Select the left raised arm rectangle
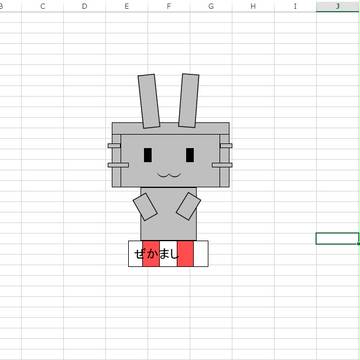 point(145,207)
